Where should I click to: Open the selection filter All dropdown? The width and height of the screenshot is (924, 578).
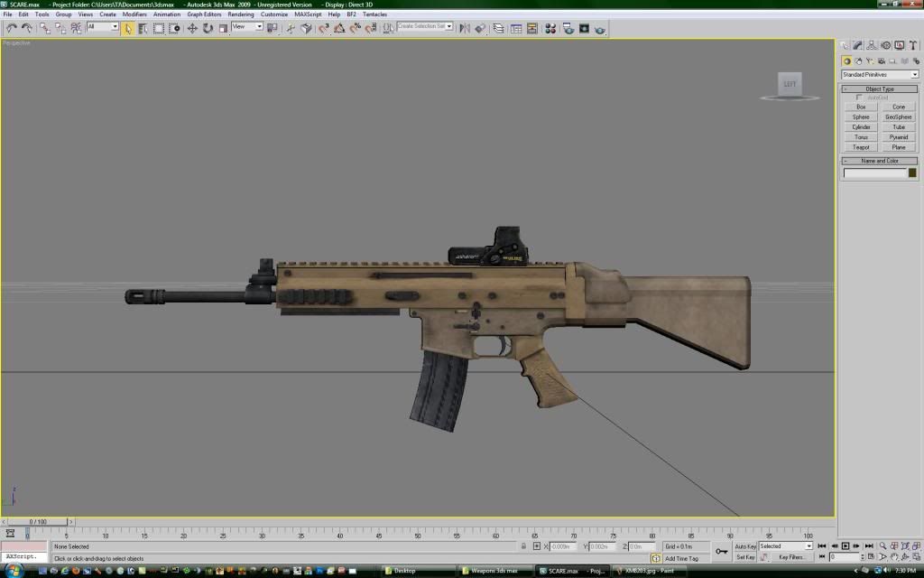103,26
